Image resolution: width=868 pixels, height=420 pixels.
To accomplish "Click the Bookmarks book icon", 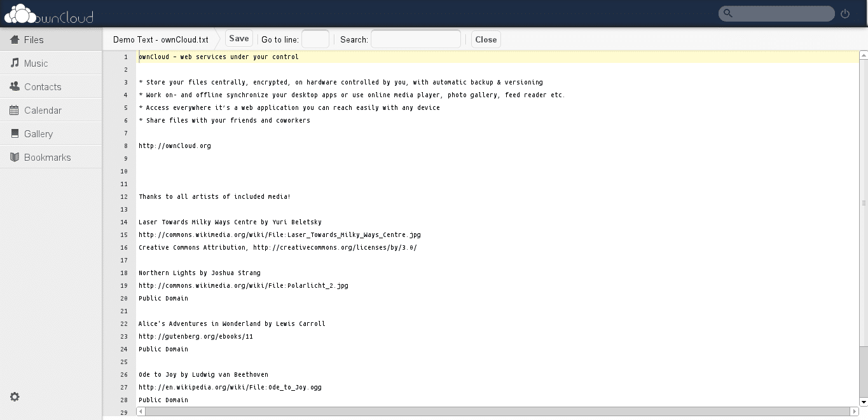I will point(15,157).
